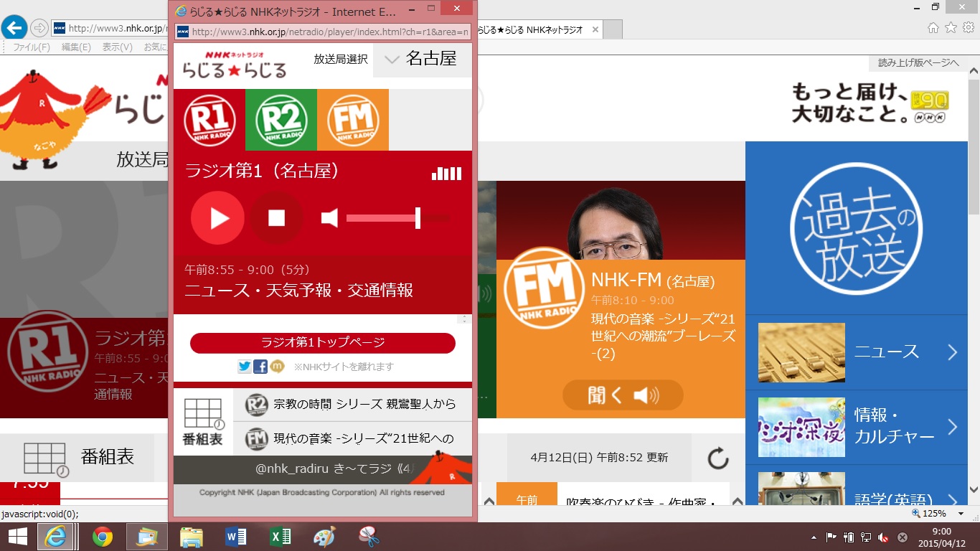Screen dimensions: 980x551
Task: Click the large FM NHK RADIO logo on page
Action: click(544, 288)
